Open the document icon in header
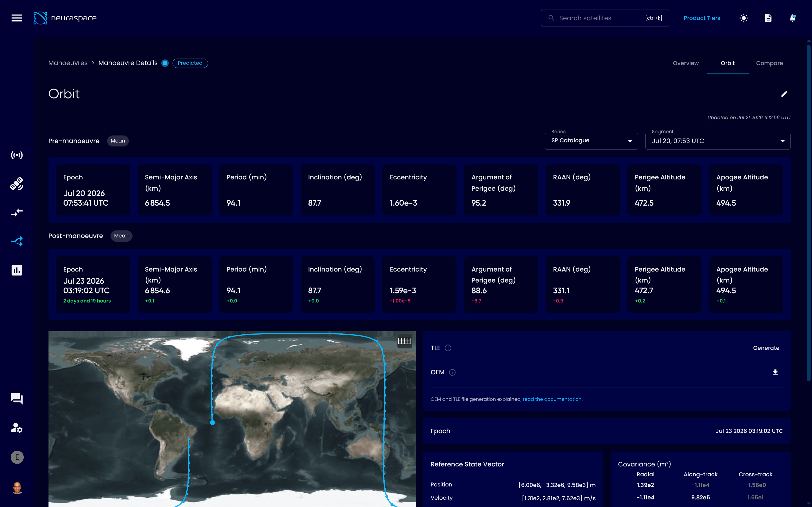Image resolution: width=812 pixels, height=507 pixels. point(768,18)
